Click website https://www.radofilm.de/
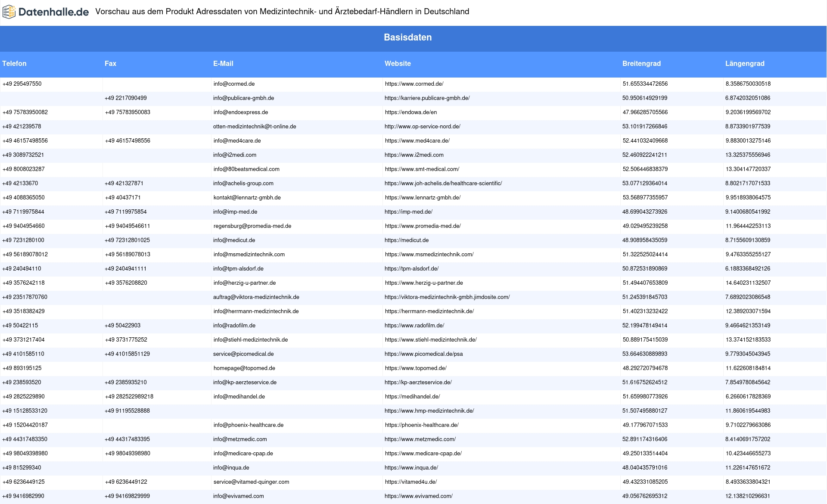This screenshot has height=504, width=827. (414, 326)
